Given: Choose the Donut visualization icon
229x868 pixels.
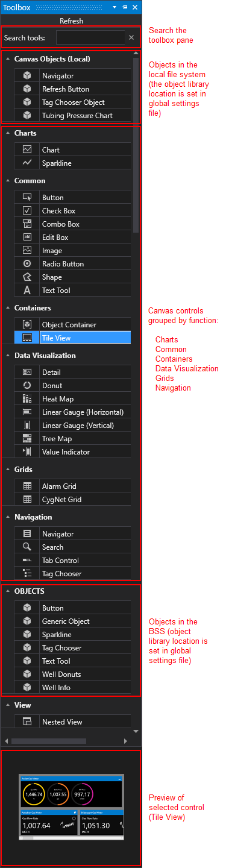Looking at the screenshot, I should pos(27,386).
